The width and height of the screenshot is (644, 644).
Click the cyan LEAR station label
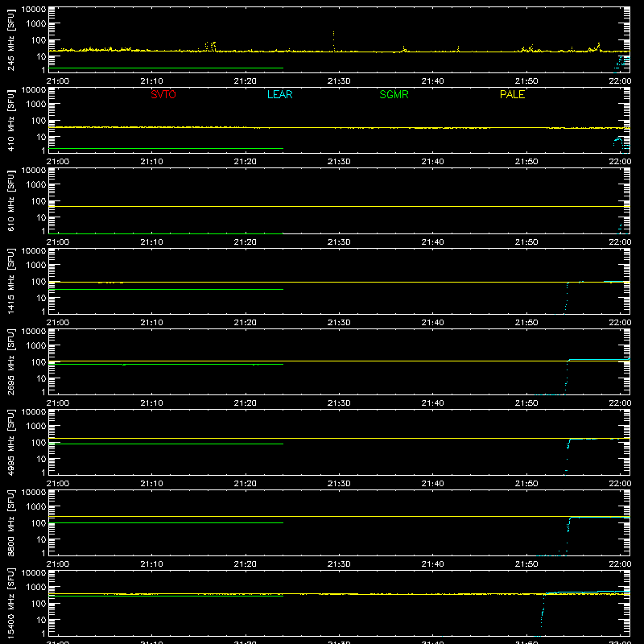pos(279,94)
